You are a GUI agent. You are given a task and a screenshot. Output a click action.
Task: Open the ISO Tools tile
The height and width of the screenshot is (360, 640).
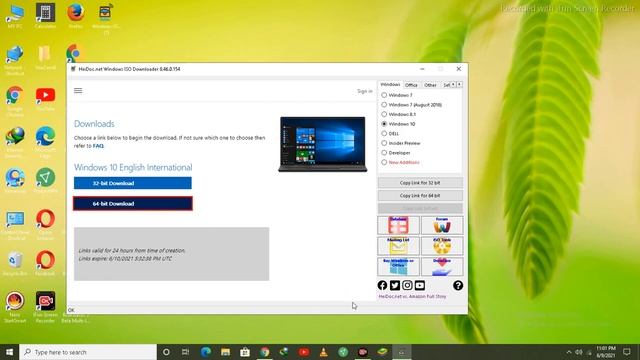click(x=442, y=246)
